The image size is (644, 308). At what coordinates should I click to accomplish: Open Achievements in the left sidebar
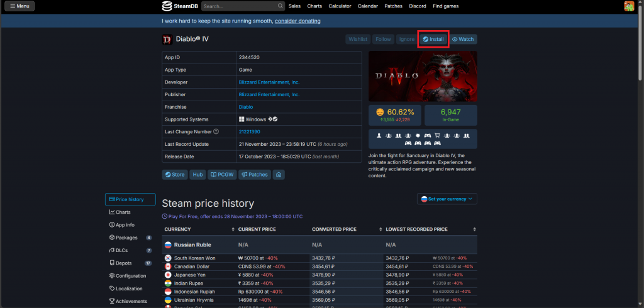130,302
